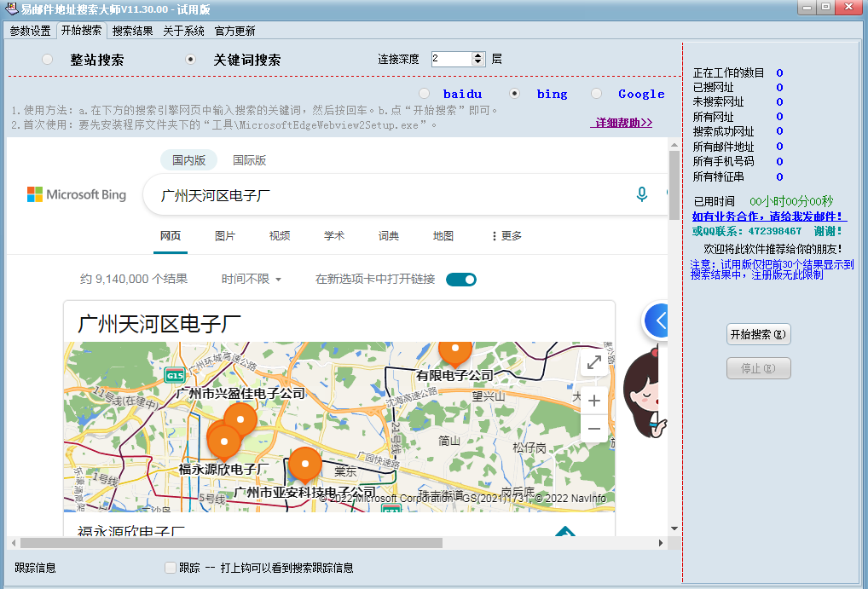This screenshot has height=589, width=868.
Task: Click the horizontal scrollbar thumb
Action: pyautogui.click(x=231, y=543)
